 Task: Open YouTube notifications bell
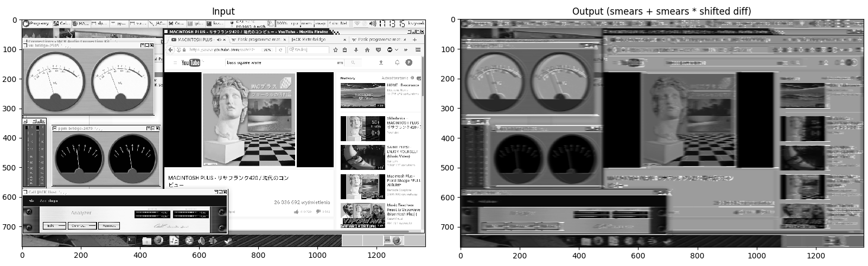397,62
